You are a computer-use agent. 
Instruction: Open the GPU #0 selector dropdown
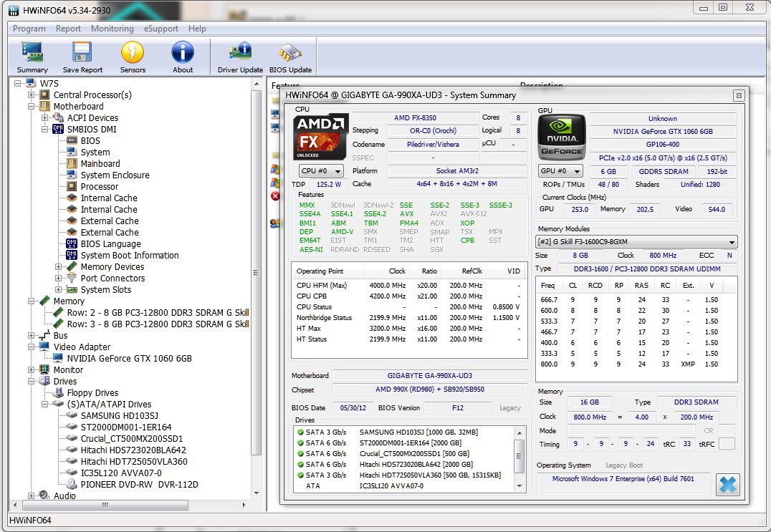[560, 171]
